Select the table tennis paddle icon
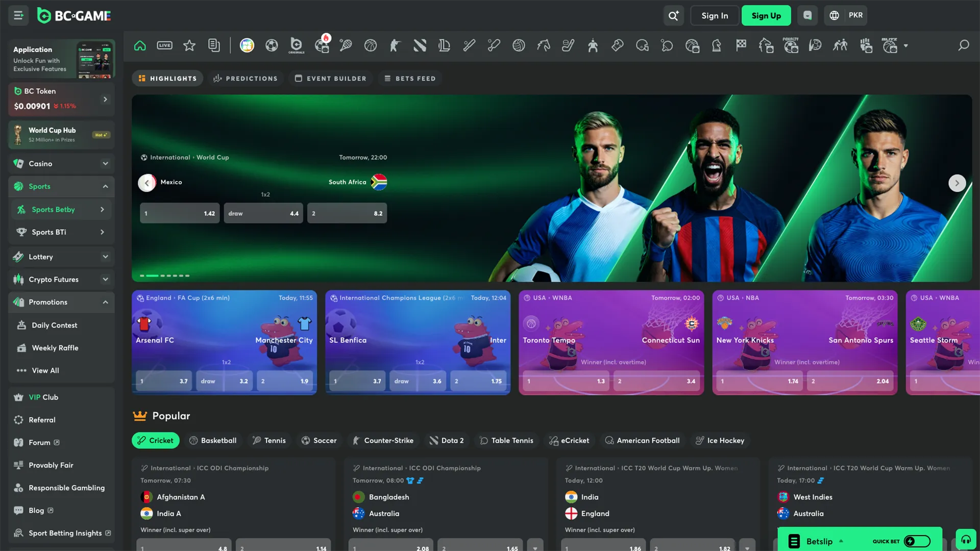980x551 pixels. (x=667, y=45)
